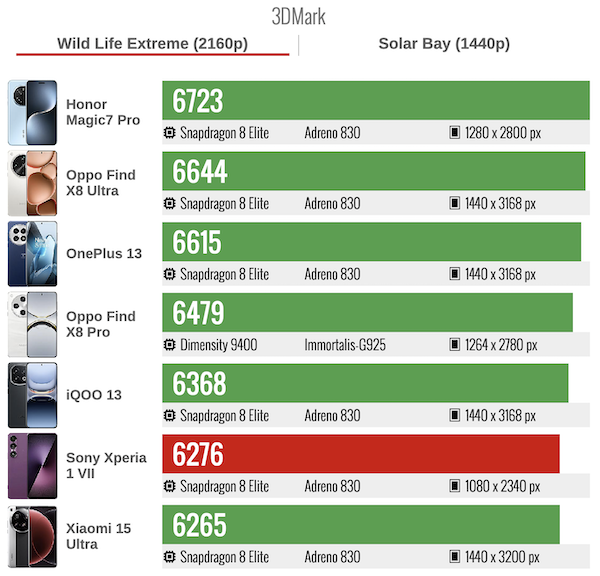
Task: Switch to the Solar Bay (1440p) tab
Action: (443, 43)
